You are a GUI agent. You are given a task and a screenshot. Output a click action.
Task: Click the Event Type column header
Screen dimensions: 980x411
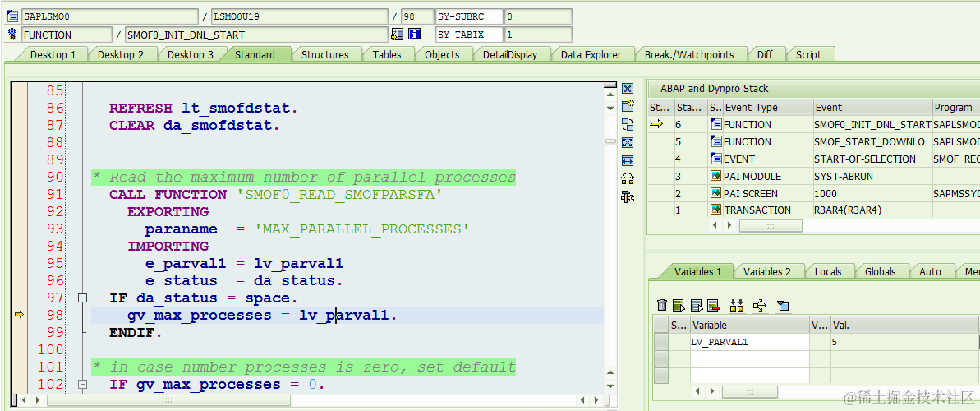[x=767, y=108]
